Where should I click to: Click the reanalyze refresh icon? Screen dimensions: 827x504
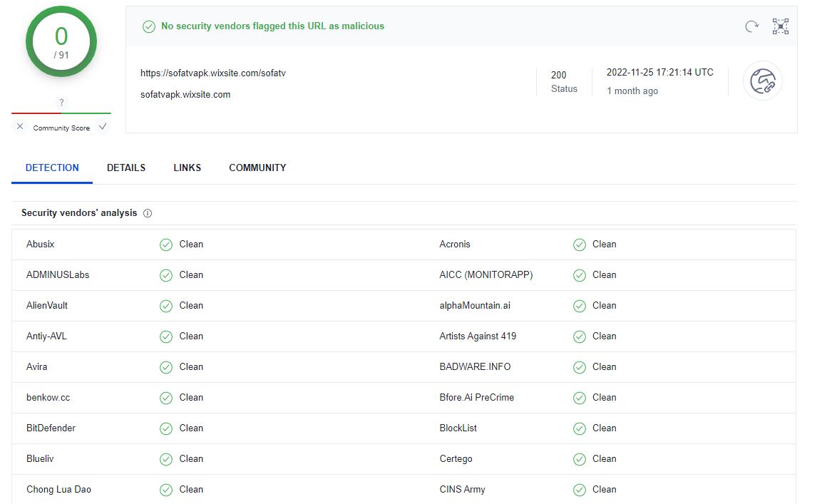tap(751, 26)
